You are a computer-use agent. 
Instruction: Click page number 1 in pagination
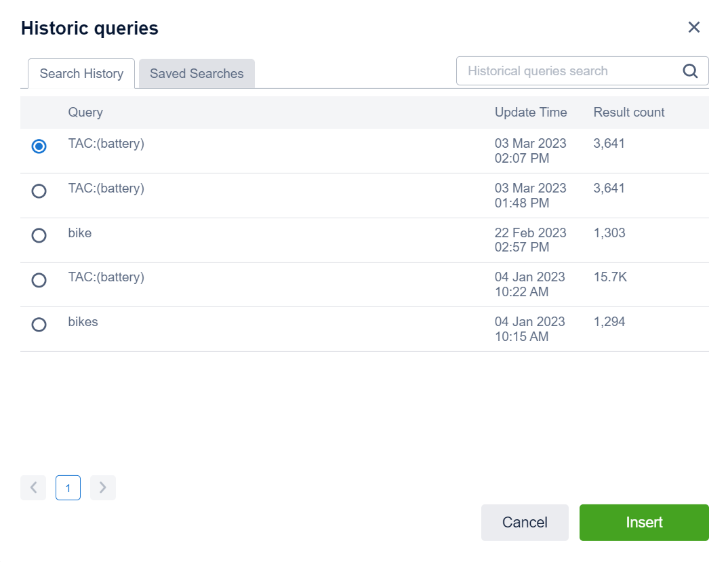coord(68,487)
